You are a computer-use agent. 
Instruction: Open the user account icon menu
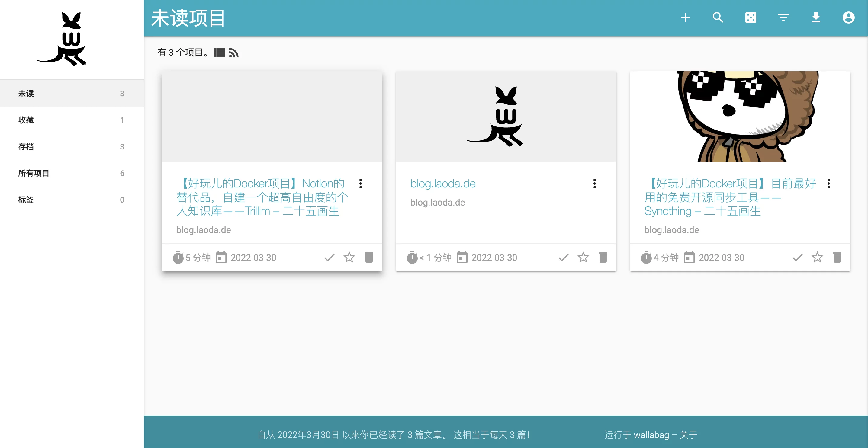click(848, 18)
